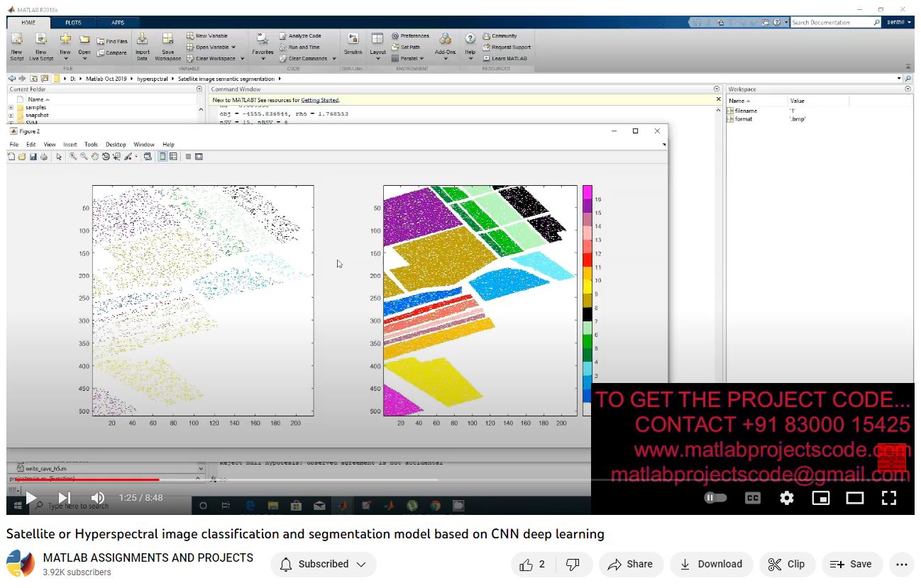921x588 pixels.
Task: Expand the samples folder tree node
Action: pyautogui.click(x=11, y=108)
